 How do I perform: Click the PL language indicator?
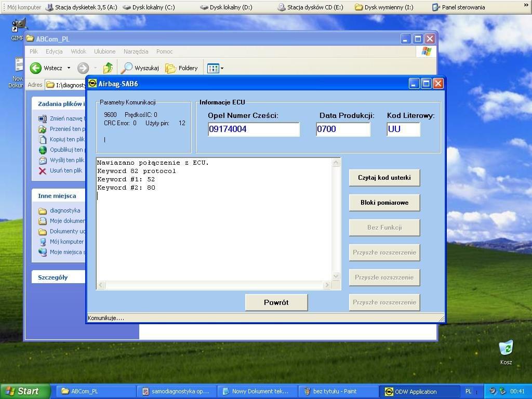coord(468,392)
